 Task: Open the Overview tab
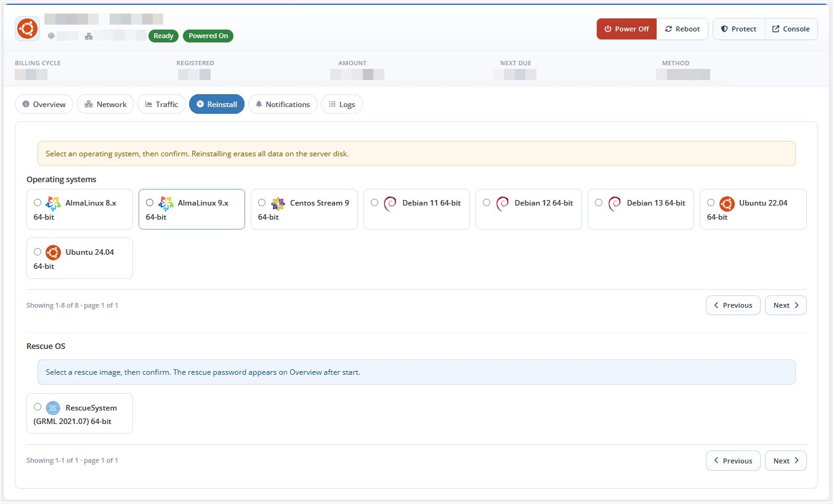44,104
